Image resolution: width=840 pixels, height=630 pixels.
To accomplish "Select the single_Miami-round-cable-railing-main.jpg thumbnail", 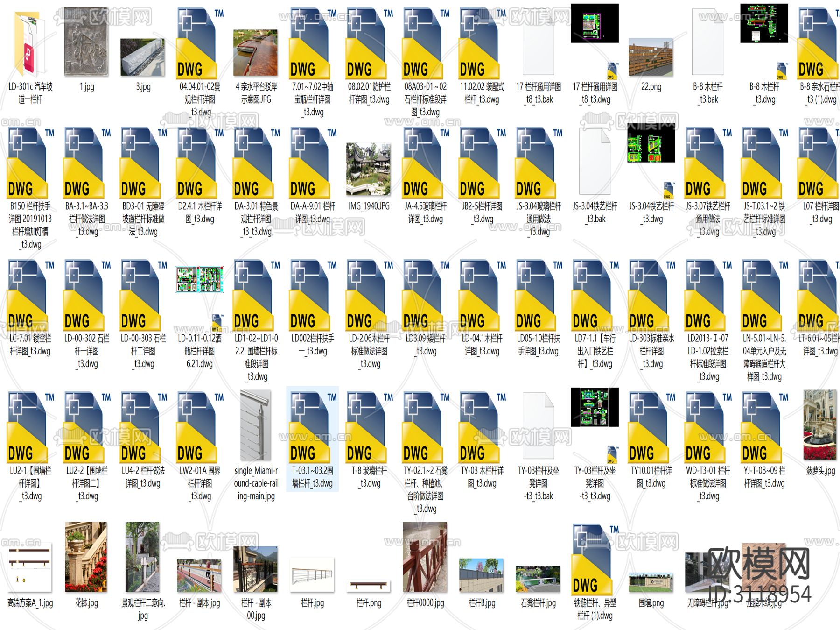I will (256, 425).
